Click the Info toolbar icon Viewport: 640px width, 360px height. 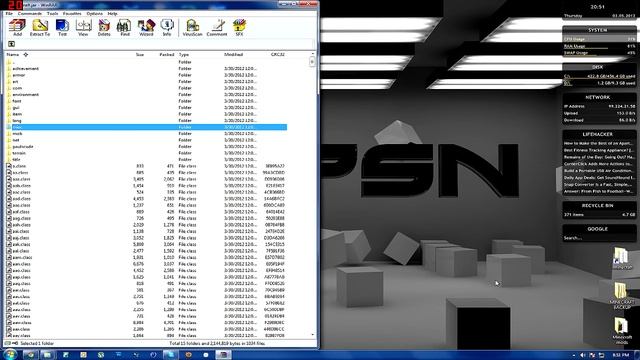tap(167, 28)
